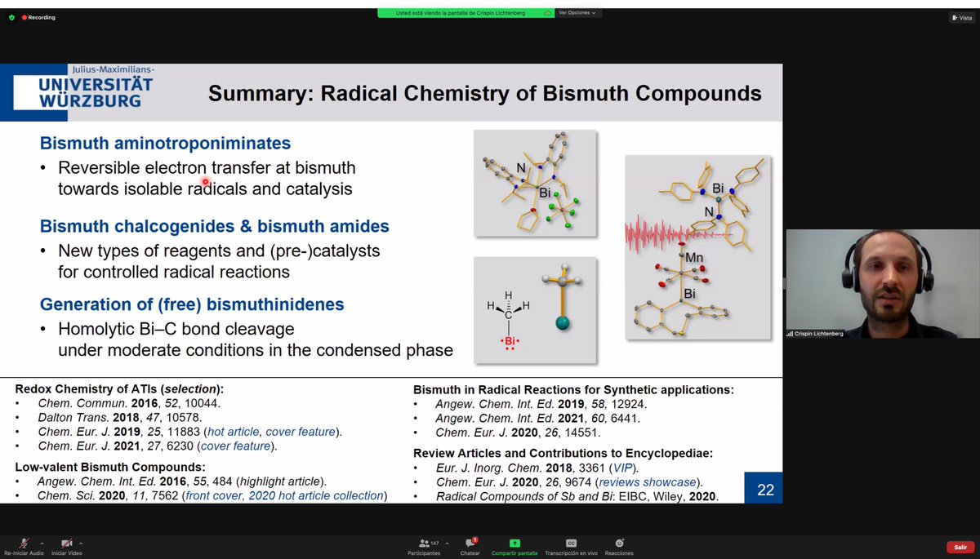Expand participants options arrow

[447, 543]
